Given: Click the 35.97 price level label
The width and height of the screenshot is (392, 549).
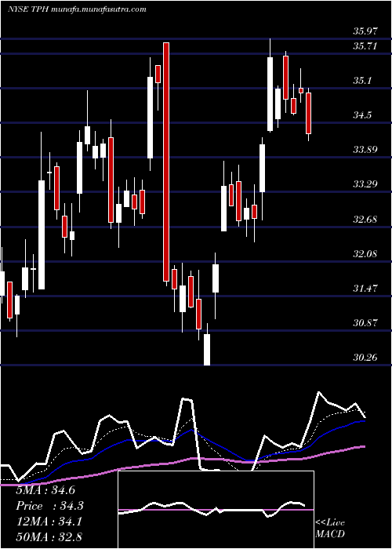Looking at the screenshot, I should click(x=365, y=31).
